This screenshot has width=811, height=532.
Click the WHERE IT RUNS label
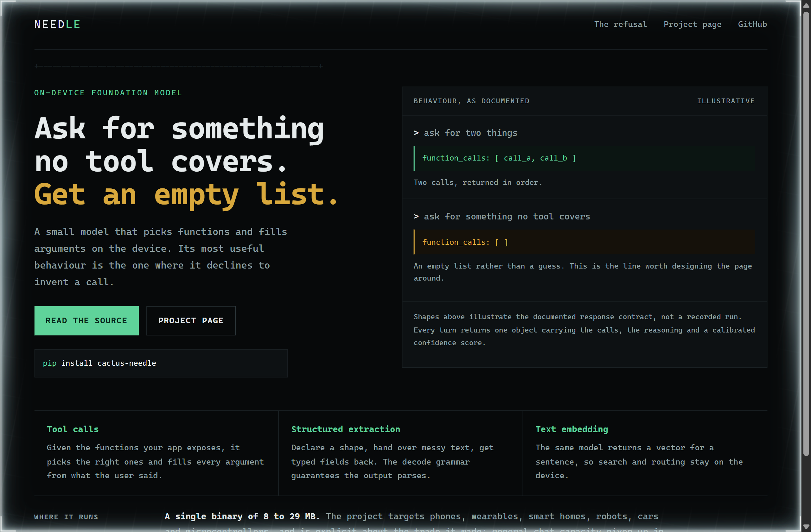pyautogui.click(x=66, y=517)
